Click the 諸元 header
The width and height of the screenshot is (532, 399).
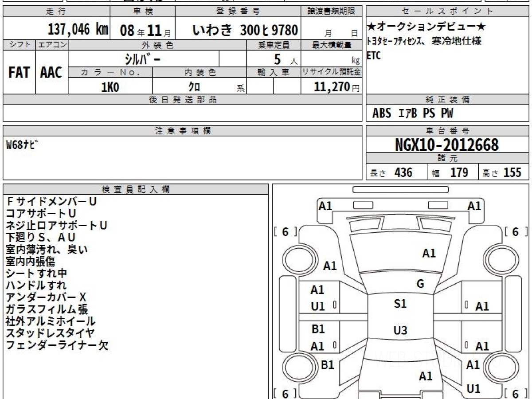tap(448, 158)
